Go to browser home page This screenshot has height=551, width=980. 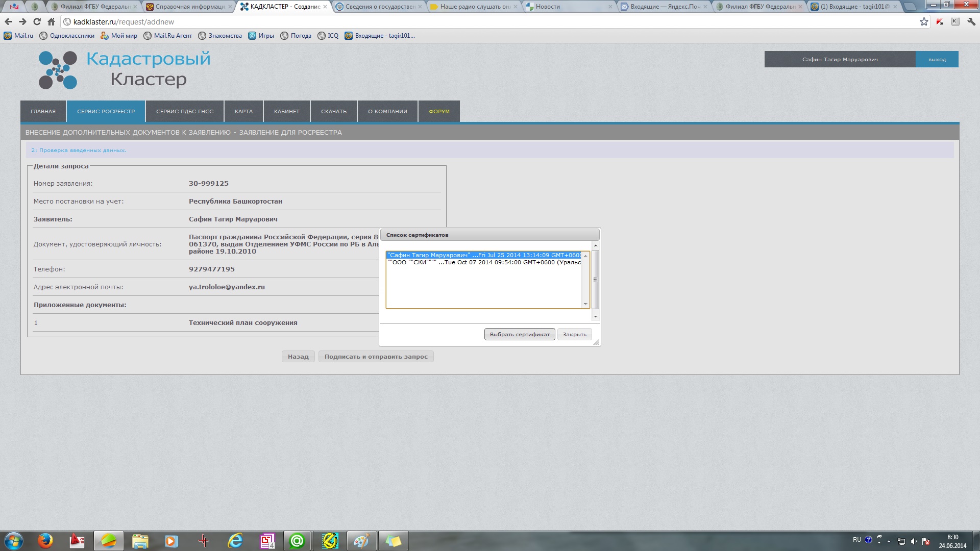pyautogui.click(x=51, y=21)
